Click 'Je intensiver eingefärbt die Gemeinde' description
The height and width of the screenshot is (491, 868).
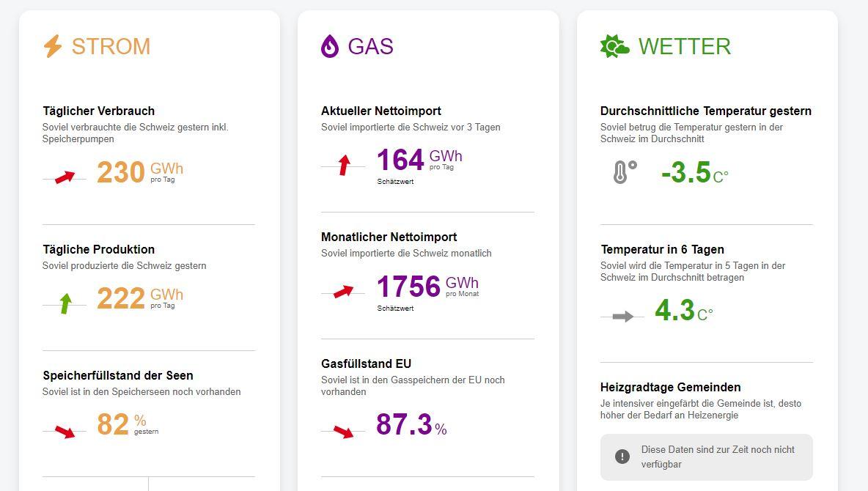pyautogui.click(x=701, y=409)
